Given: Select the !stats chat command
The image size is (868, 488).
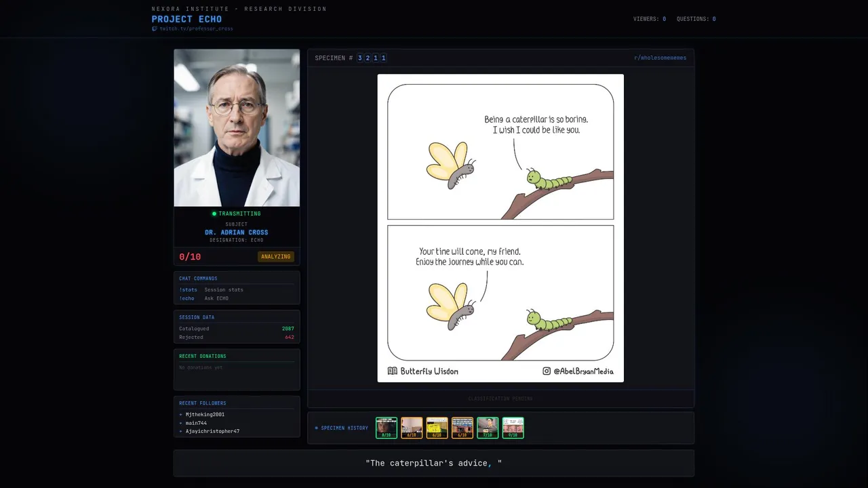Looking at the screenshot, I should click(188, 290).
